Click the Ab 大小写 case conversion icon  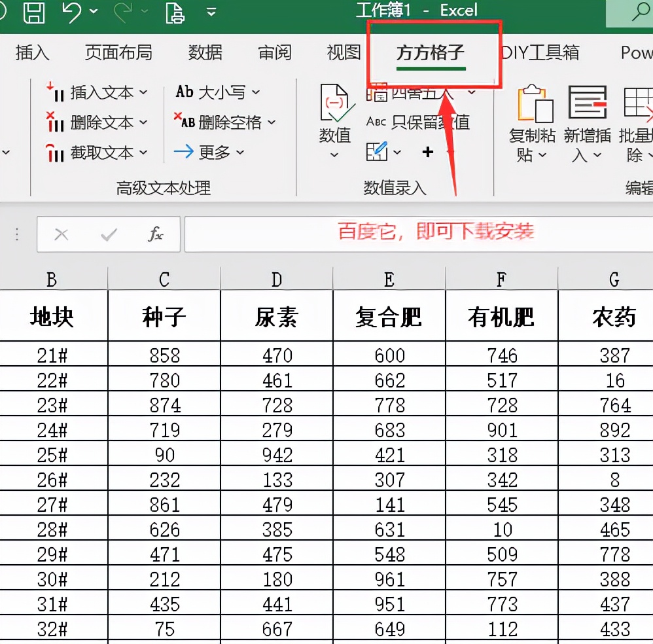coord(185,92)
